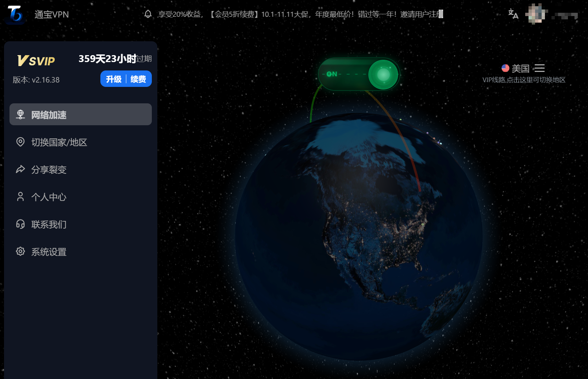The height and width of the screenshot is (379, 588).
Task: Select the 分享裂变 share icon
Action: pyautogui.click(x=20, y=169)
